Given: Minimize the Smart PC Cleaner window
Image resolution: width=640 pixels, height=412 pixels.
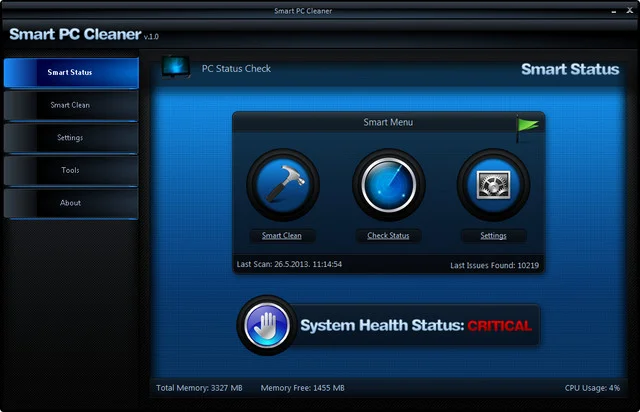Looking at the screenshot, I should tap(613, 11).
